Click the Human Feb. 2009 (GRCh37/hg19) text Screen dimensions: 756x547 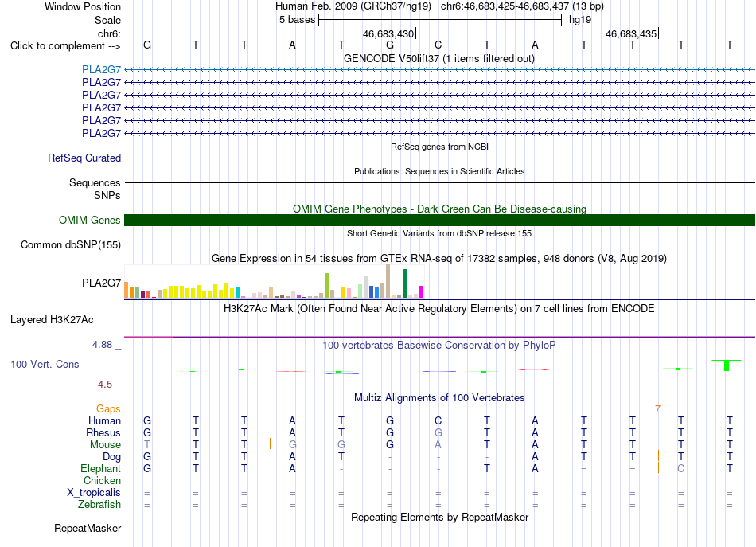[354, 6]
